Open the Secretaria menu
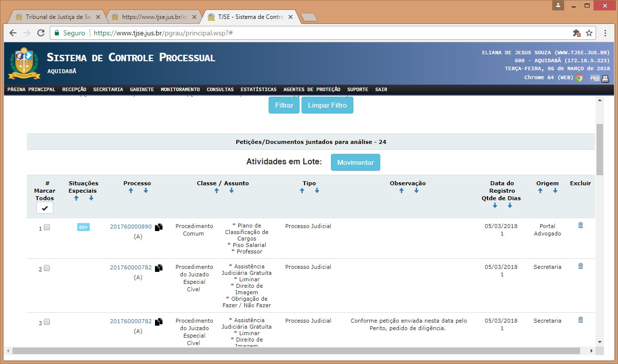This screenshot has width=618, height=364. tap(108, 90)
